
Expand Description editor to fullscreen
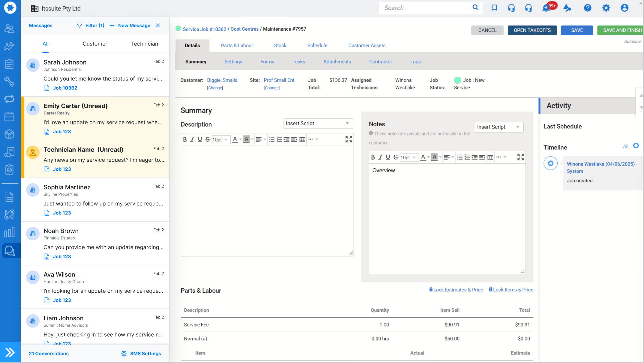tap(348, 139)
